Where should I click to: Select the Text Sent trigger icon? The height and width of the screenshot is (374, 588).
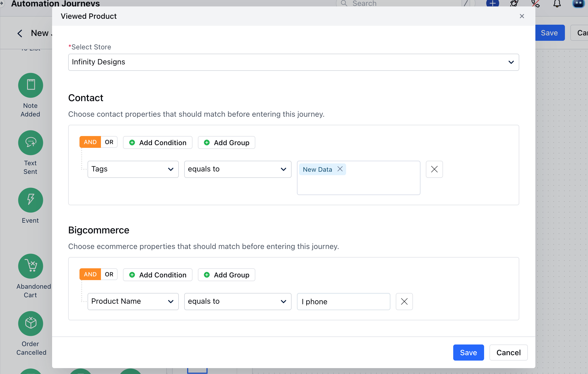coord(31,143)
